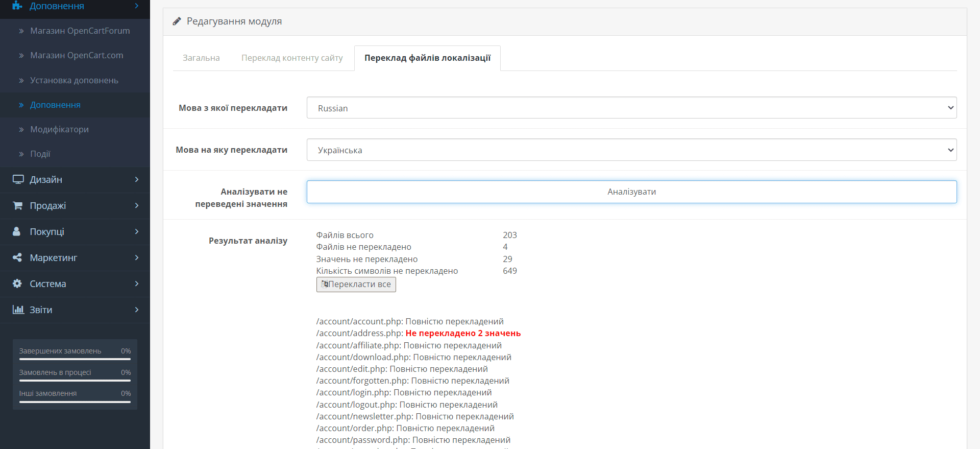Click the /account/account.php result line
The height and width of the screenshot is (449, 980).
[x=410, y=321]
